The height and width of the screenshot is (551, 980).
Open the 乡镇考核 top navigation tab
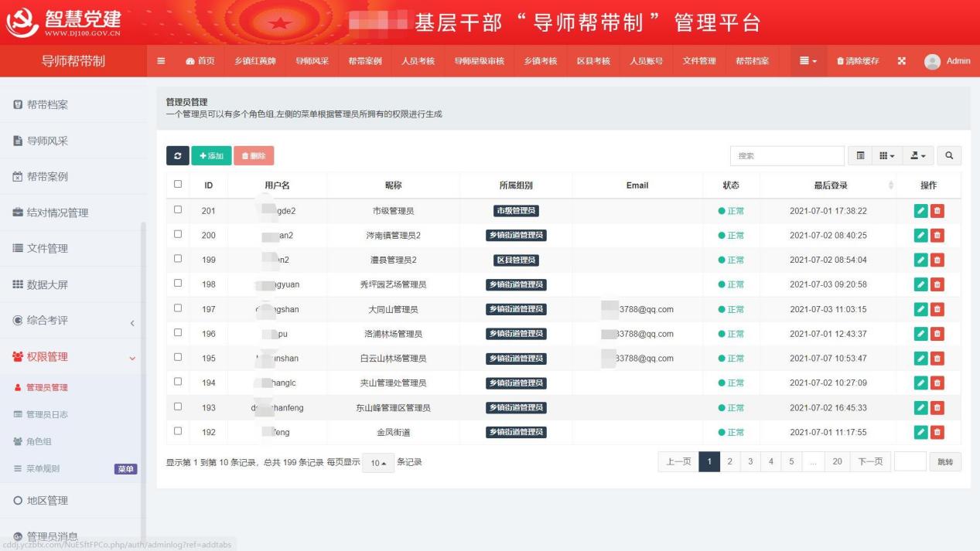point(540,61)
